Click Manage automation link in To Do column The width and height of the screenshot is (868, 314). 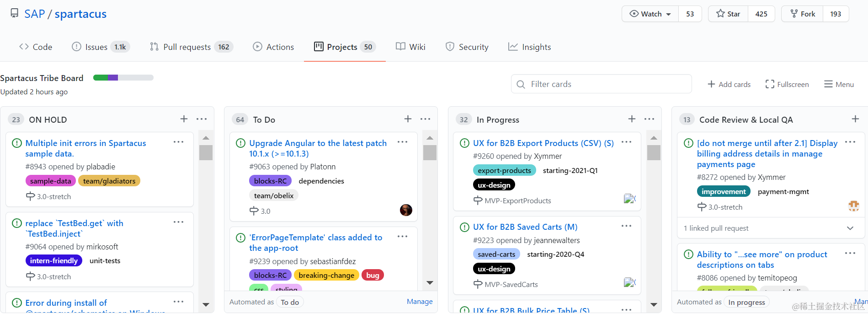pyautogui.click(x=420, y=301)
